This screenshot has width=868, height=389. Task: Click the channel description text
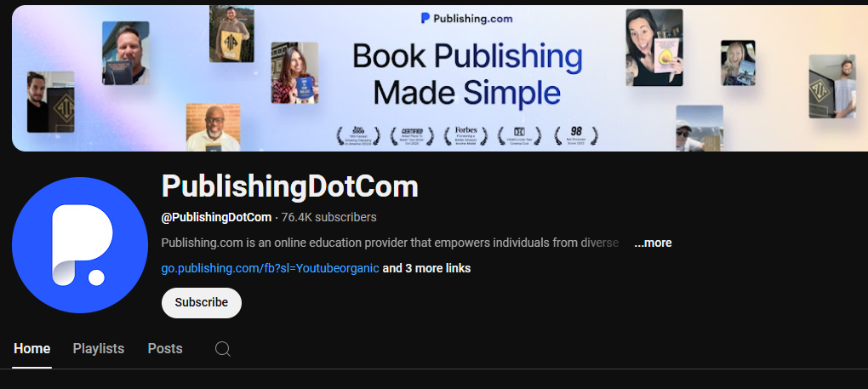(391, 243)
